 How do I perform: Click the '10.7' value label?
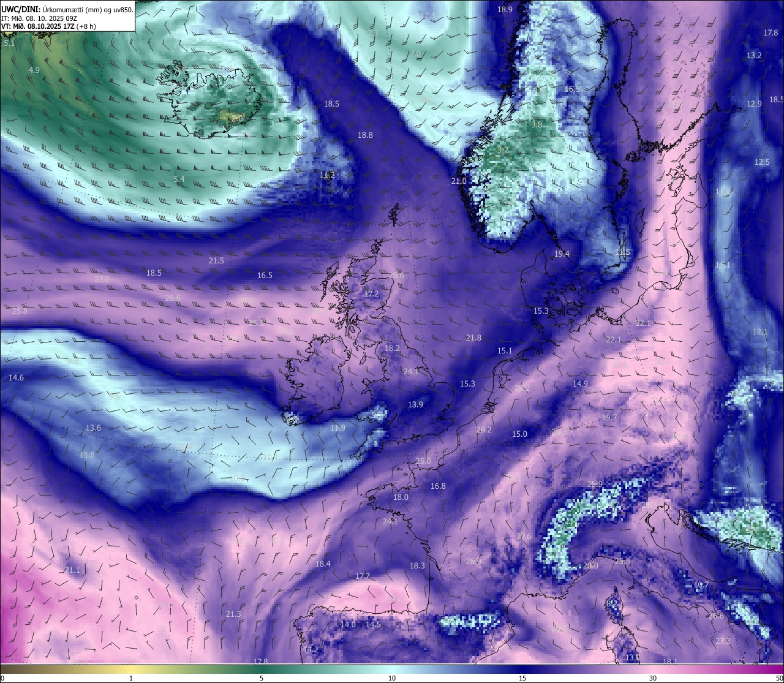[701, 586]
